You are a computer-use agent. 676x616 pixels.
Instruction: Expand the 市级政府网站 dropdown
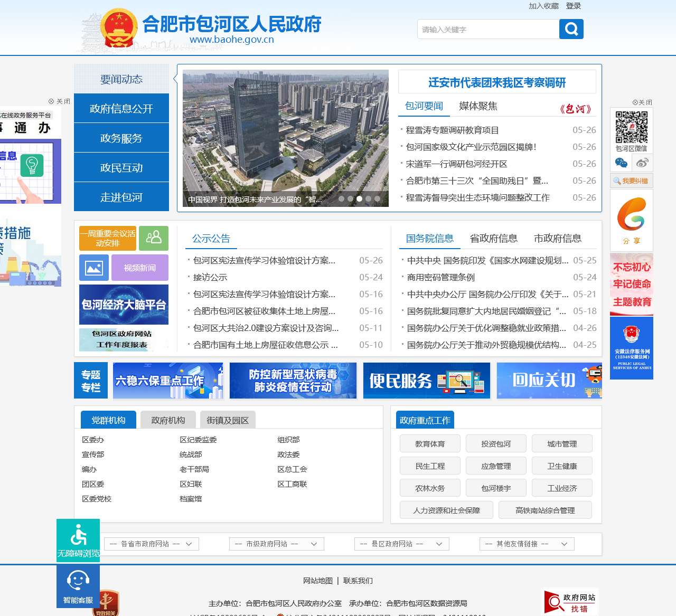coord(277,544)
